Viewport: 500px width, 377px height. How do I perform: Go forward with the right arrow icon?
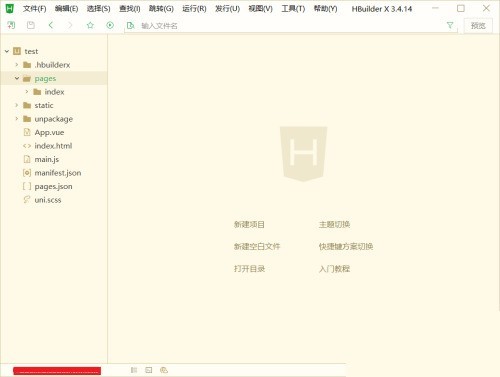(x=70, y=25)
